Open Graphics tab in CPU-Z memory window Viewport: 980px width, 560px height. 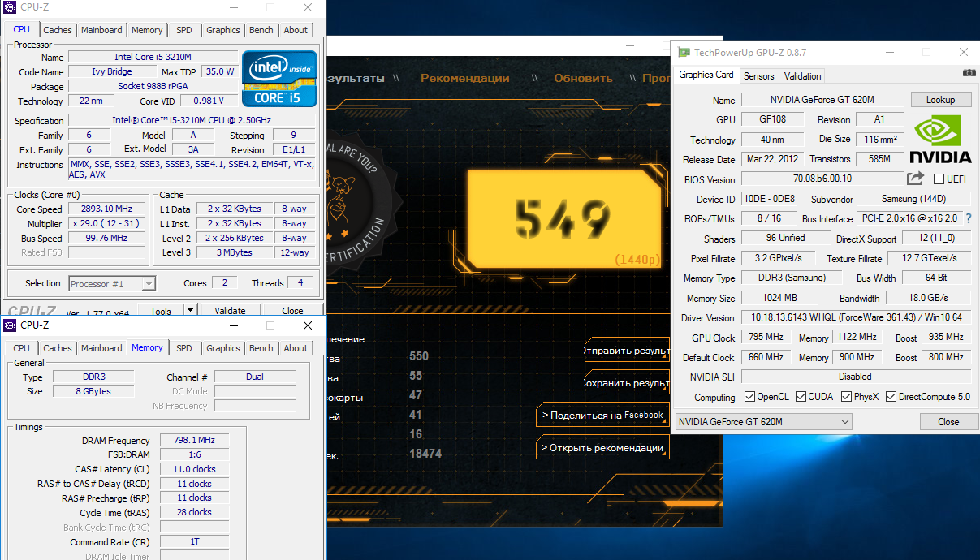coord(223,348)
